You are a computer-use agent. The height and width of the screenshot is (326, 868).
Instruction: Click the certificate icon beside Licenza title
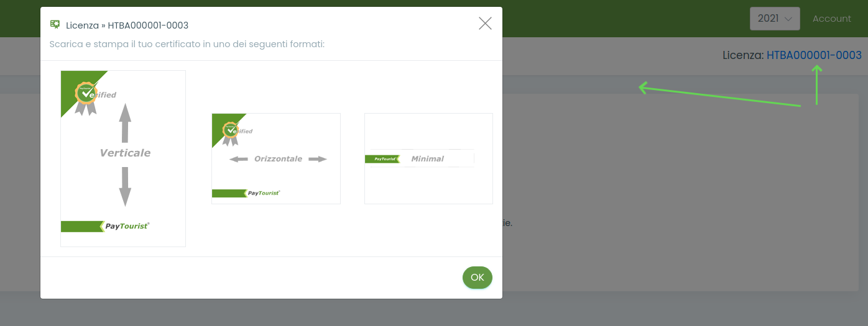click(x=55, y=25)
